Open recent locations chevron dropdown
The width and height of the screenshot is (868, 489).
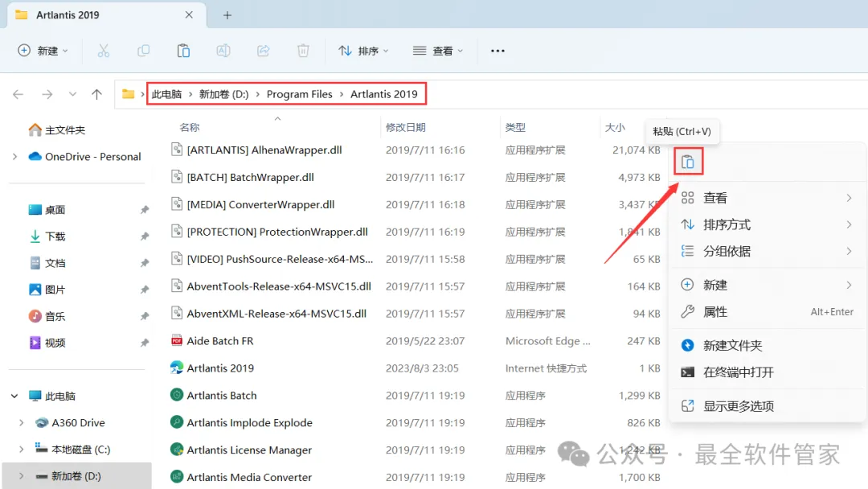click(x=72, y=94)
